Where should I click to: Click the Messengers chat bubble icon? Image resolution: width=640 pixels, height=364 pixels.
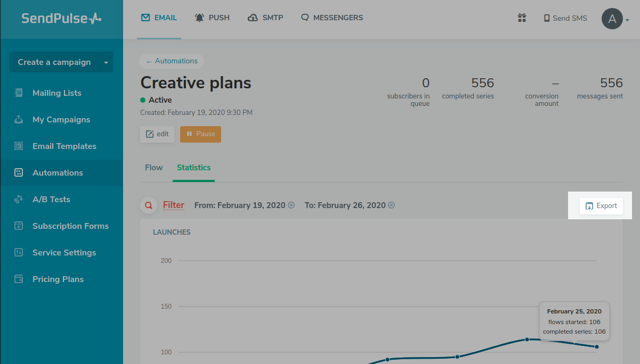coord(305,18)
